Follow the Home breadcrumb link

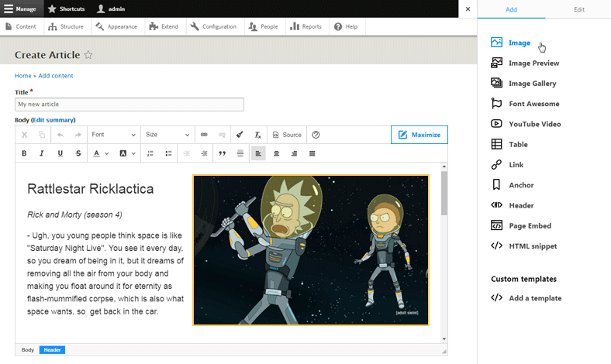[23, 76]
